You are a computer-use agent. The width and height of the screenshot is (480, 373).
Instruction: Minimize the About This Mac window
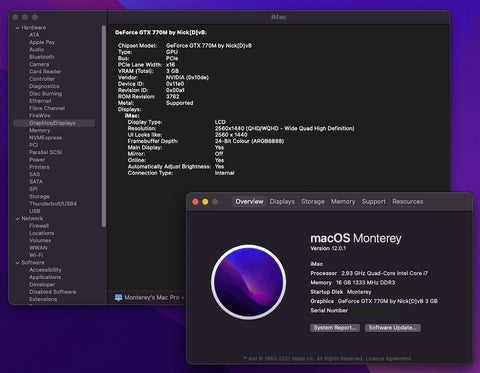click(x=205, y=202)
